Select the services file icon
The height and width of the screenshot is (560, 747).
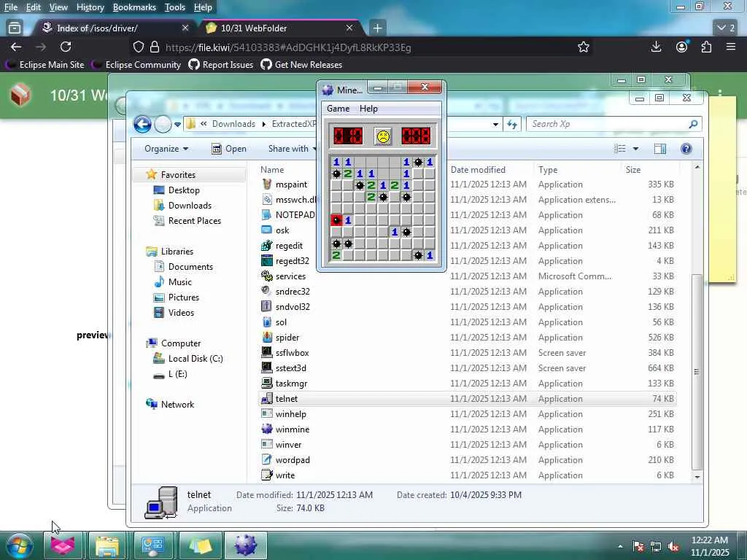point(267,276)
